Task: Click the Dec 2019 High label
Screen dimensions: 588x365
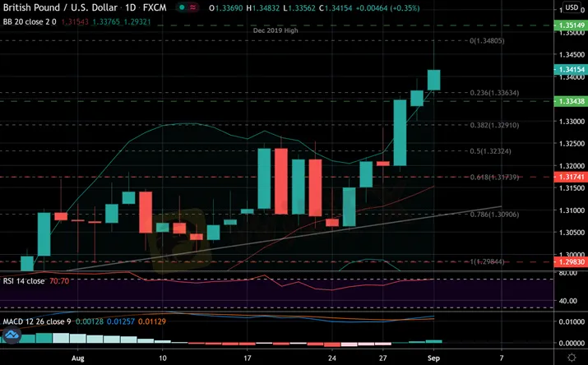Action: tap(277, 30)
